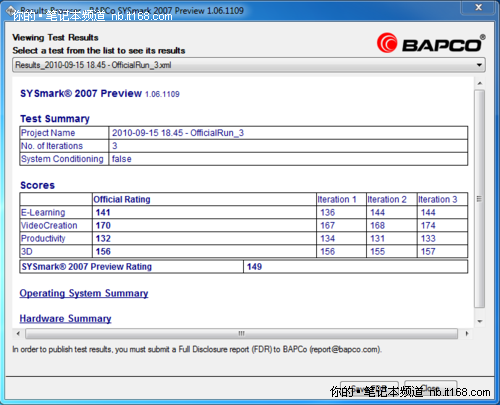Select Productivity Iteration 2 score 131
This screenshot has width=500, height=405.
378,238
